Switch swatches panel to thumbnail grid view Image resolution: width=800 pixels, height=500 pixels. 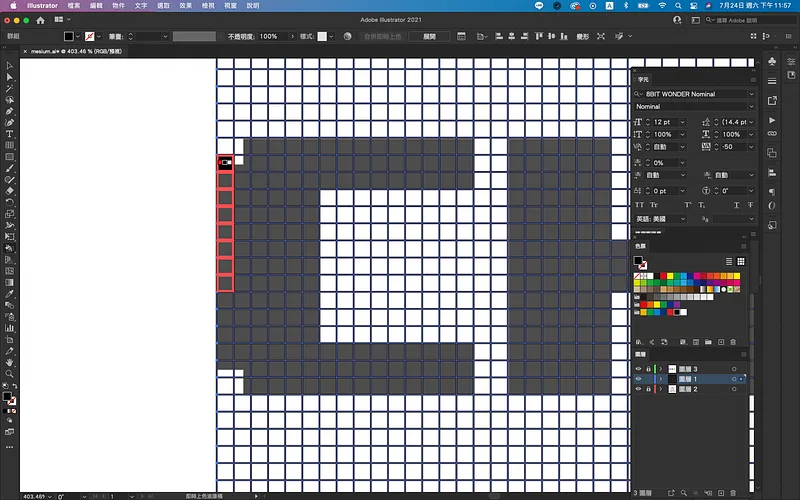coord(741,261)
